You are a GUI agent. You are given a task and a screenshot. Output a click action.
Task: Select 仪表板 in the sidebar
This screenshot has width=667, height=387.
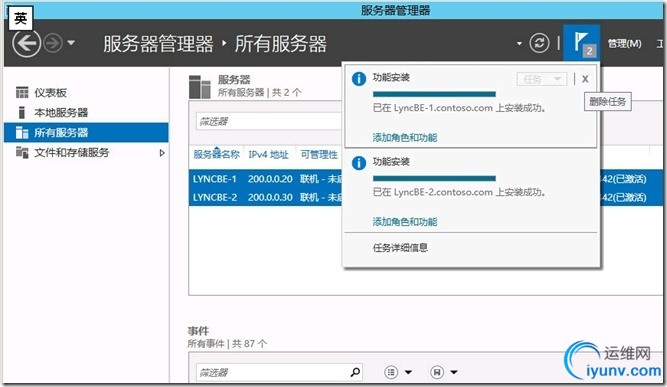(50, 93)
